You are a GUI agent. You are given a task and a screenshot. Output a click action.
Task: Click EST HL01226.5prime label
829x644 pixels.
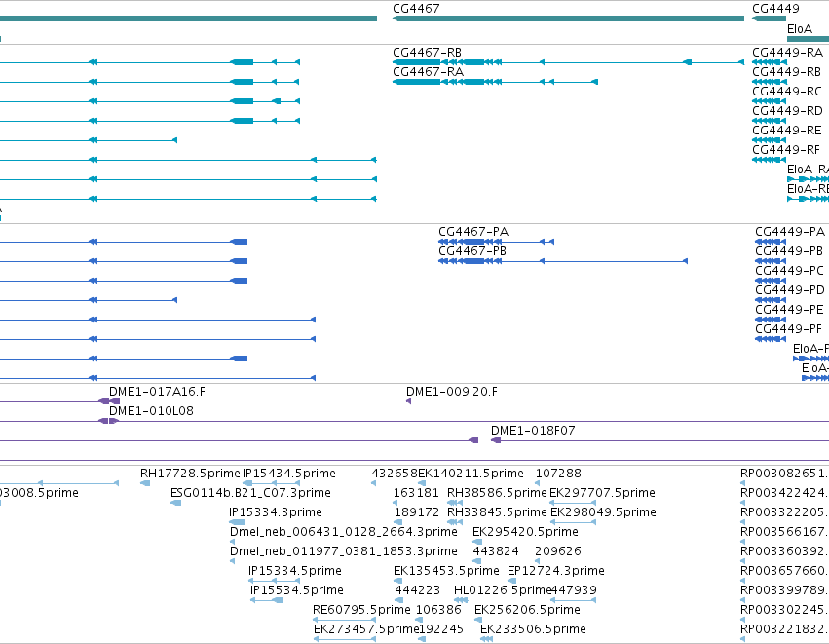coord(503,590)
